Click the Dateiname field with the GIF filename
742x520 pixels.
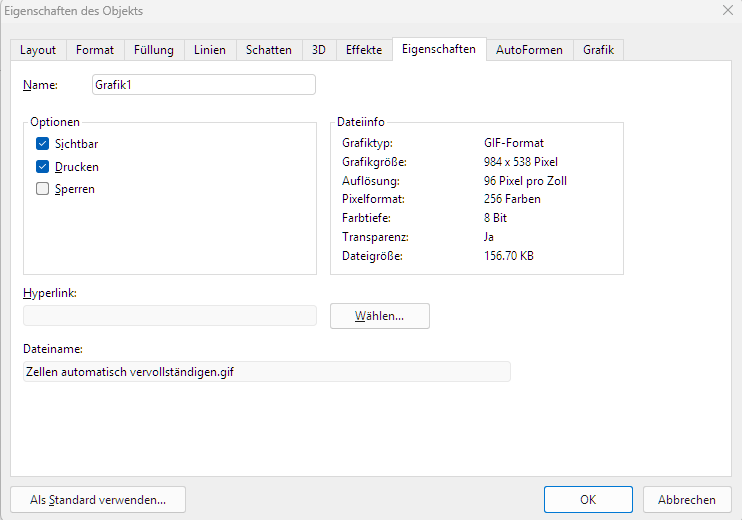[x=266, y=372]
